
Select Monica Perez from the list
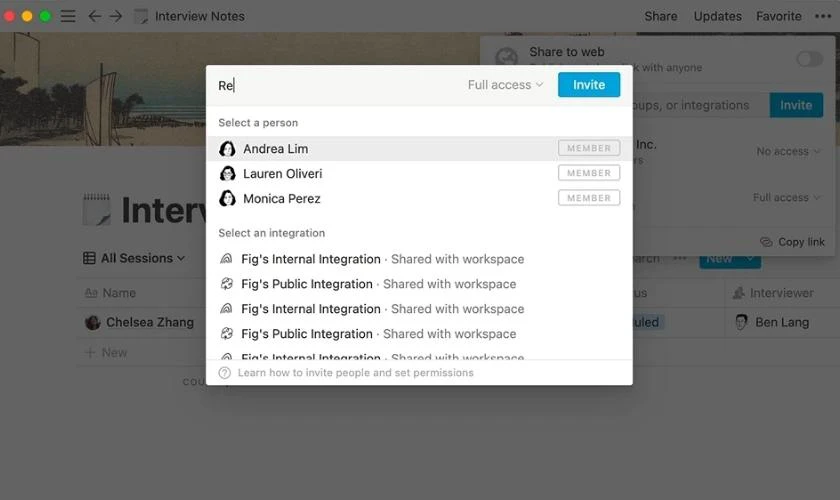(x=419, y=198)
